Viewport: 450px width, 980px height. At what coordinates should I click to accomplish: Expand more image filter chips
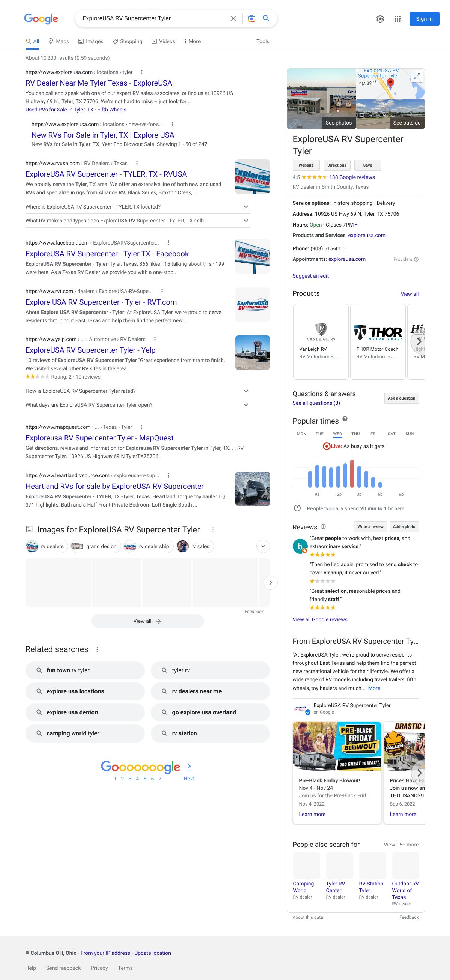click(x=263, y=546)
